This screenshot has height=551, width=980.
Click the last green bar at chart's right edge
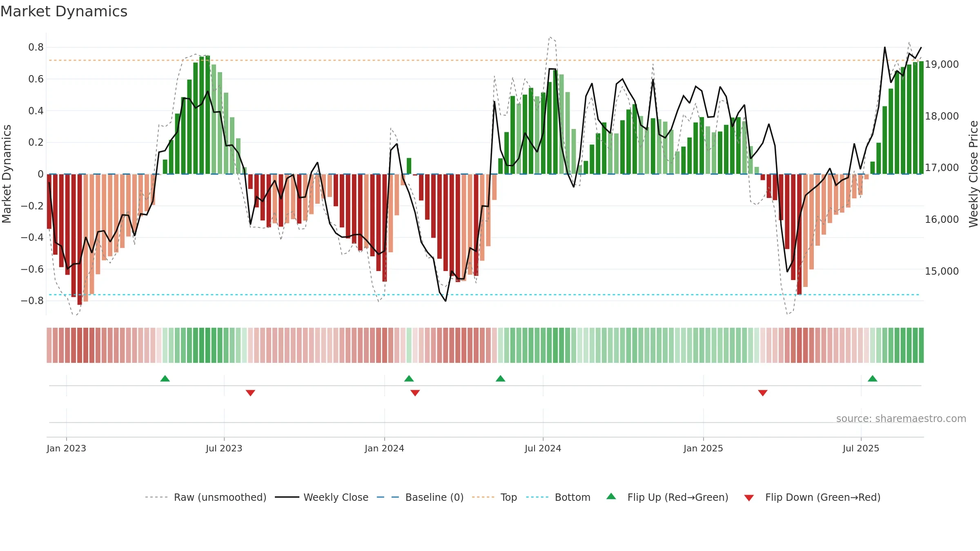(921, 118)
